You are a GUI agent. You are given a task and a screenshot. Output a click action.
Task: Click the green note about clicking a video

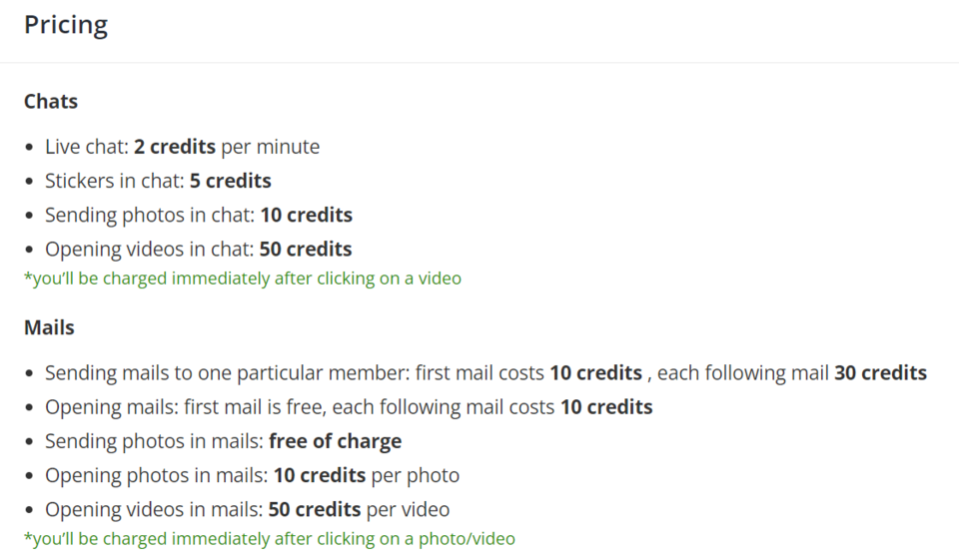(x=243, y=279)
